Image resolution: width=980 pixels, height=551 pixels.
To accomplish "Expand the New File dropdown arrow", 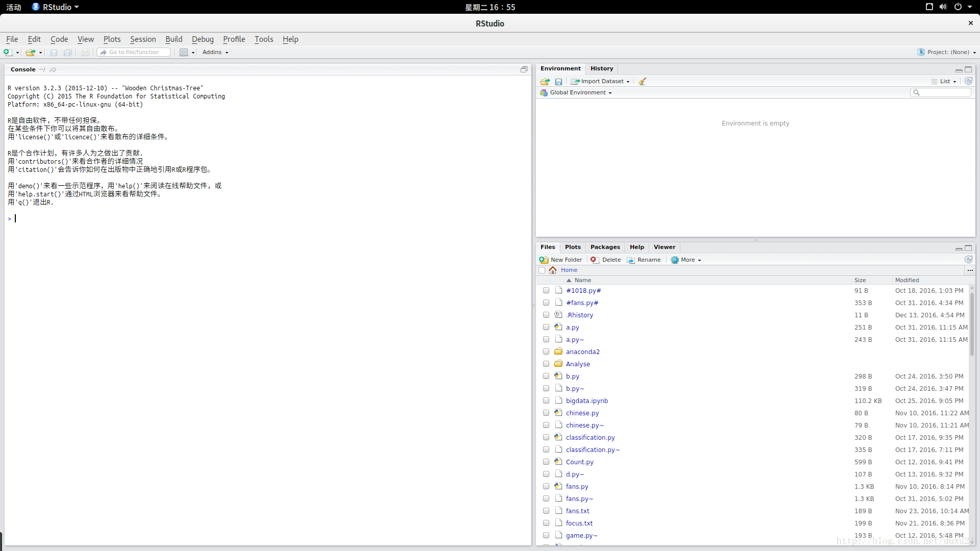I will 17,53.
